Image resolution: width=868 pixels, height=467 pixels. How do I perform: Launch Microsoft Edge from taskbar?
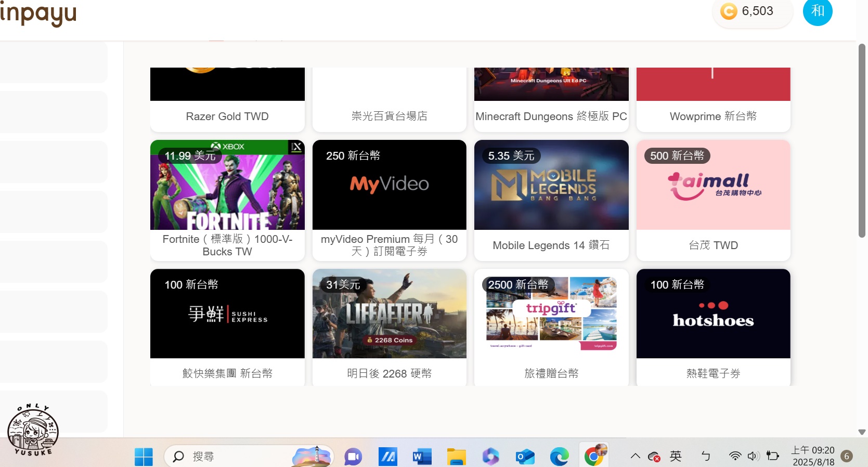[x=559, y=457]
